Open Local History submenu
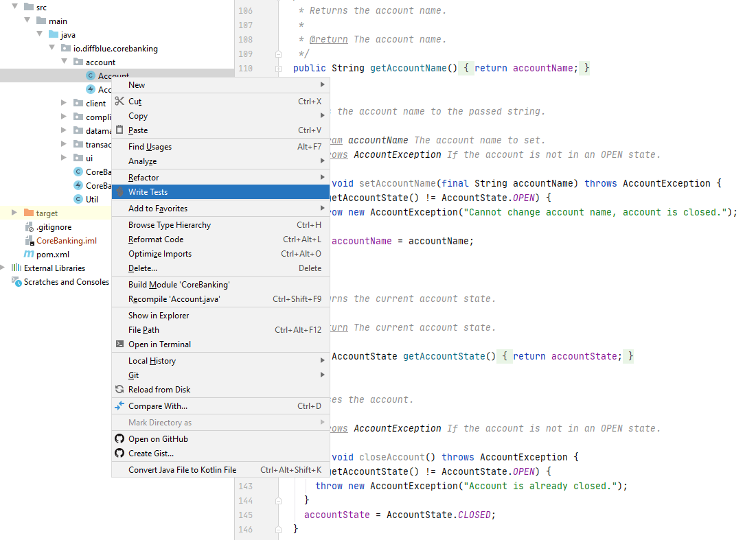This screenshot has height=540, width=756. (x=221, y=360)
